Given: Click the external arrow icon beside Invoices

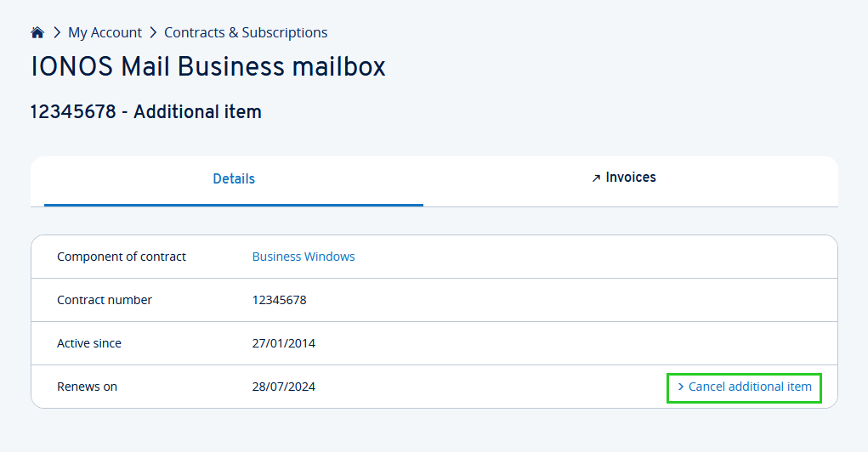Looking at the screenshot, I should 596,178.
